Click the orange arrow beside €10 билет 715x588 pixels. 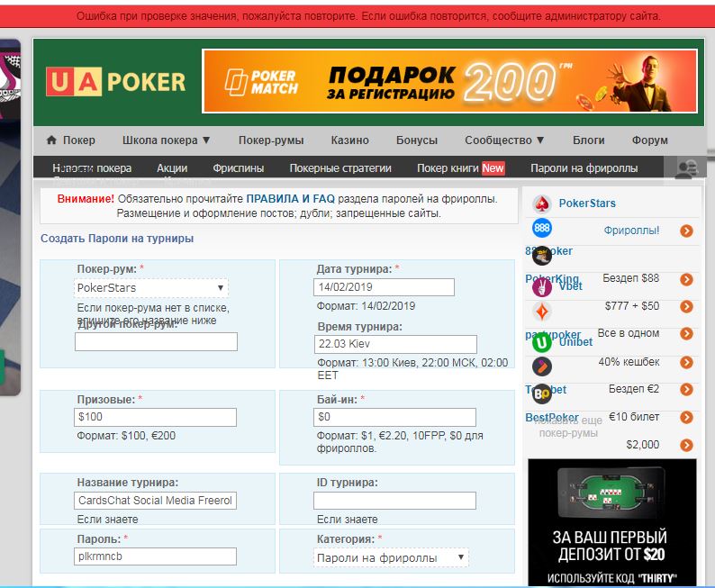686,418
